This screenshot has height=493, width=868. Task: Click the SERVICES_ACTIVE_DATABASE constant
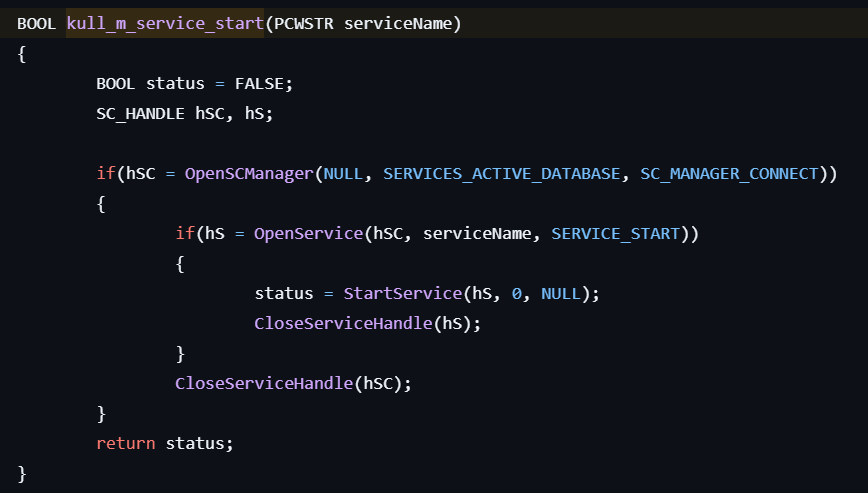(x=502, y=174)
